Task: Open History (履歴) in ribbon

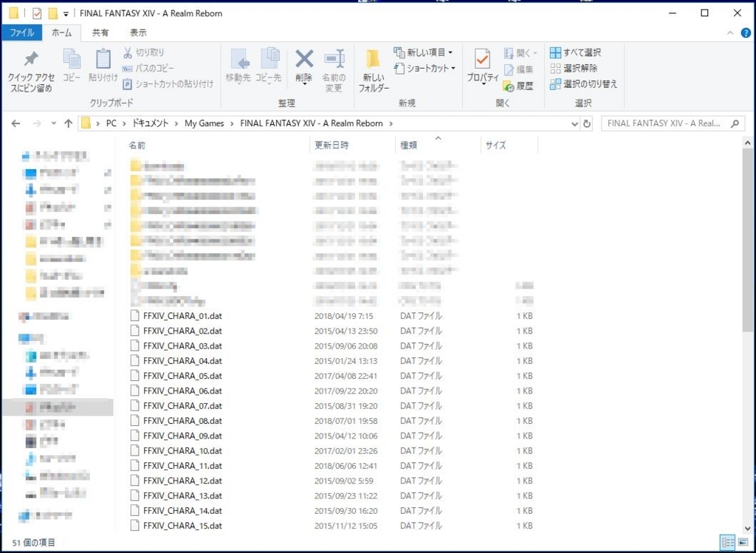Action: tap(518, 86)
